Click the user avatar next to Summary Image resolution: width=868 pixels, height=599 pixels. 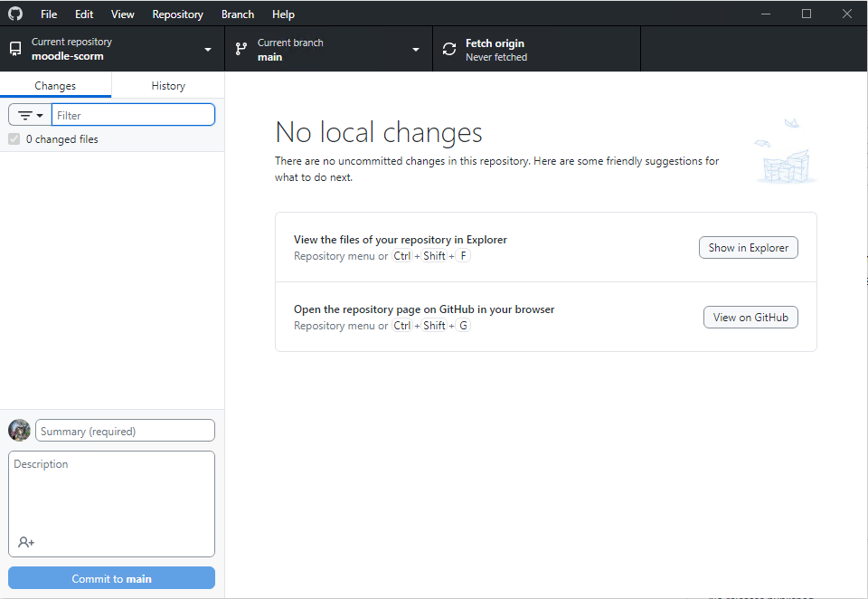coord(19,431)
